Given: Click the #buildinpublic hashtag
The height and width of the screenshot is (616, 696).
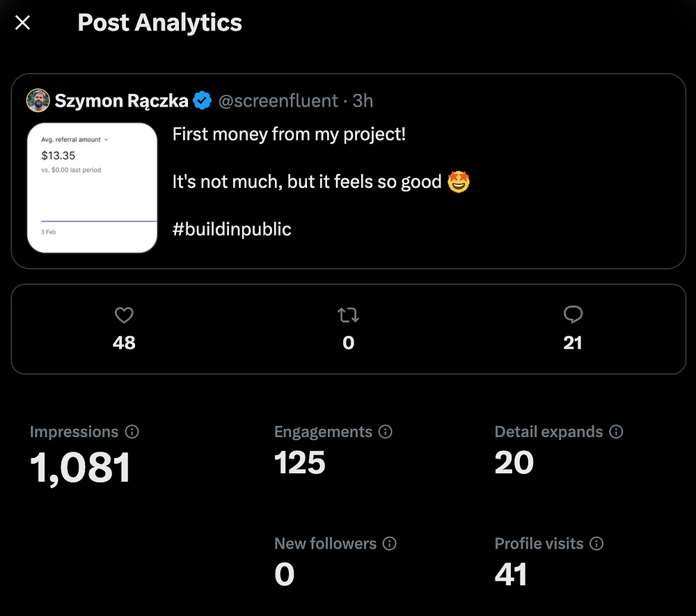Looking at the screenshot, I should coord(232,229).
